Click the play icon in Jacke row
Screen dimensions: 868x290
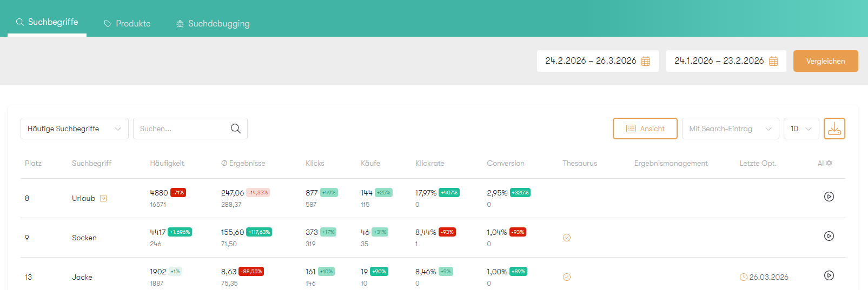829,275
